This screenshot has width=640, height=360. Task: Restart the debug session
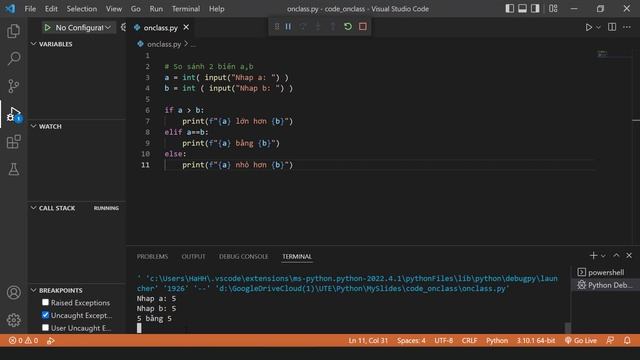[348, 27]
